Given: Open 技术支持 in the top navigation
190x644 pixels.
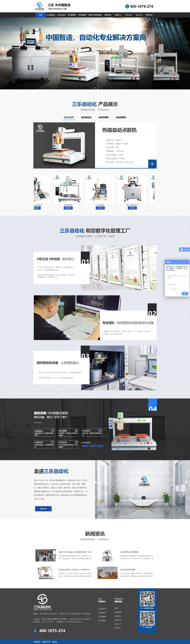Looking at the screenshot, I should pyautogui.click(x=128, y=15).
